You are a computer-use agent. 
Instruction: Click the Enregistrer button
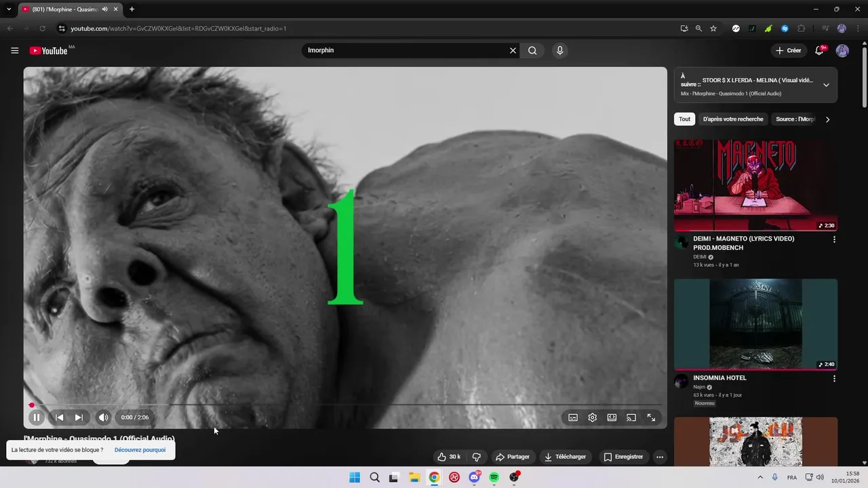point(623,457)
